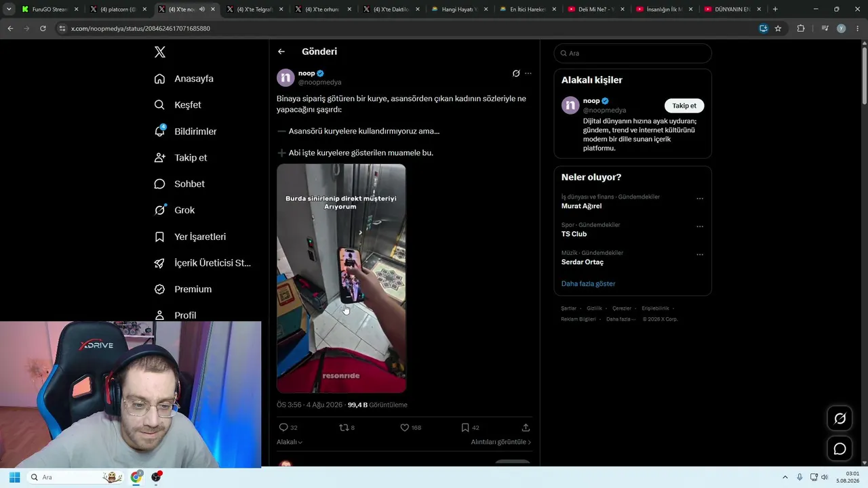The width and height of the screenshot is (868, 488).
Task: Click the X search field Ara
Action: click(633, 54)
